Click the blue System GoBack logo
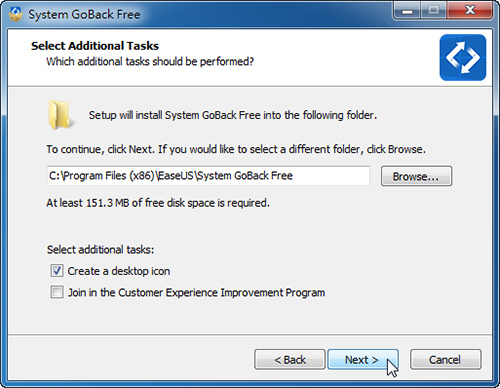This screenshot has height=388, width=500. [463, 57]
